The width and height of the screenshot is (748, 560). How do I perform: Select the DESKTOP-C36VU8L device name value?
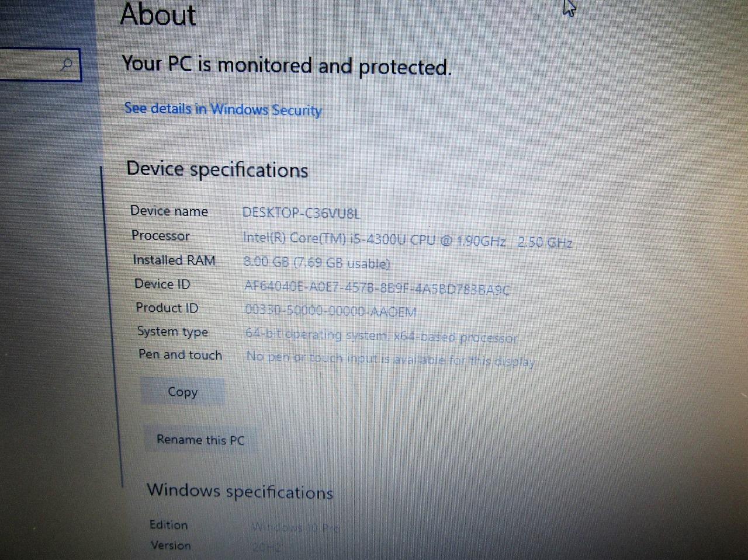click(301, 213)
